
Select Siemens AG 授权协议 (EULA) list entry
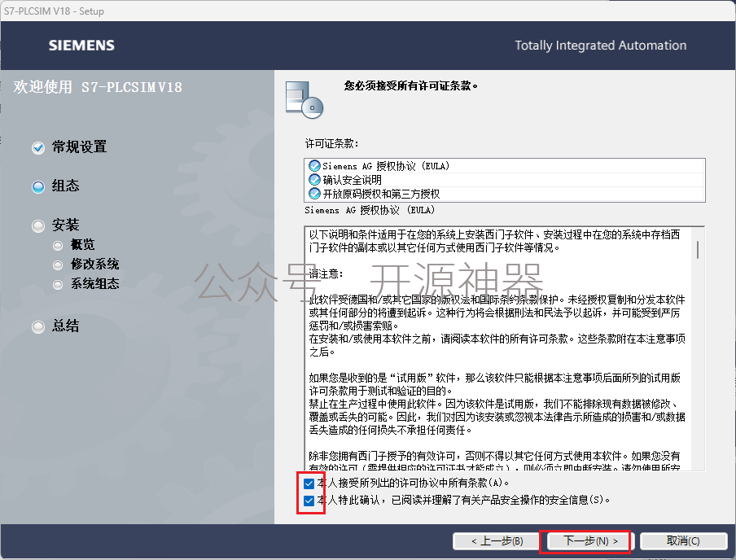click(x=505, y=166)
